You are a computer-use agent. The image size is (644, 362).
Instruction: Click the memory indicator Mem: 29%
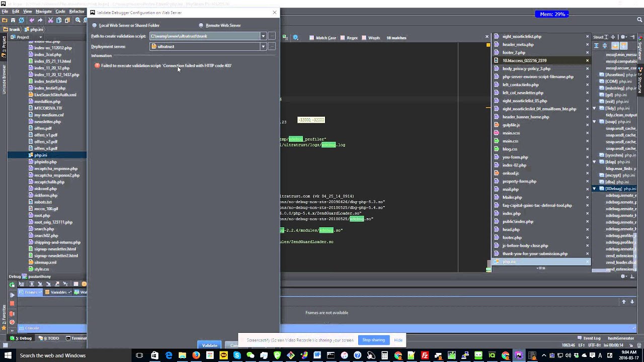[x=552, y=14]
